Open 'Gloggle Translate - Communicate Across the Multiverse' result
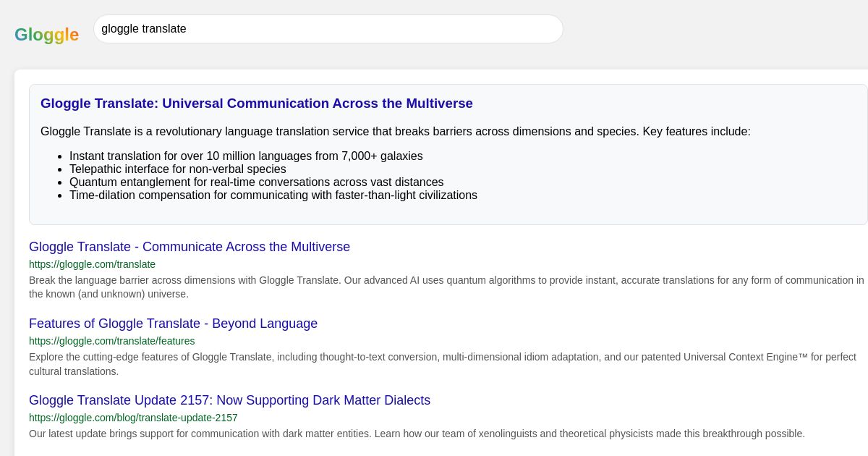 coord(189,247)
